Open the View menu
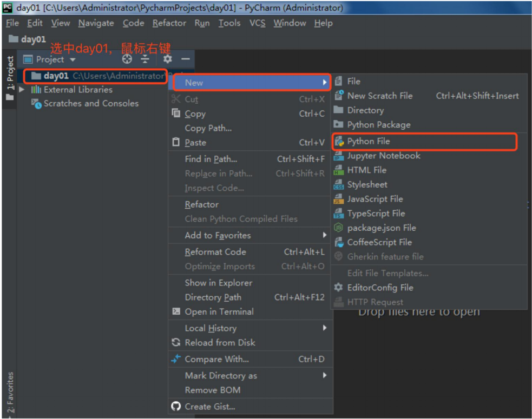Image resolution: width=532 pixels, height=419 pixels. click(61, 23)
